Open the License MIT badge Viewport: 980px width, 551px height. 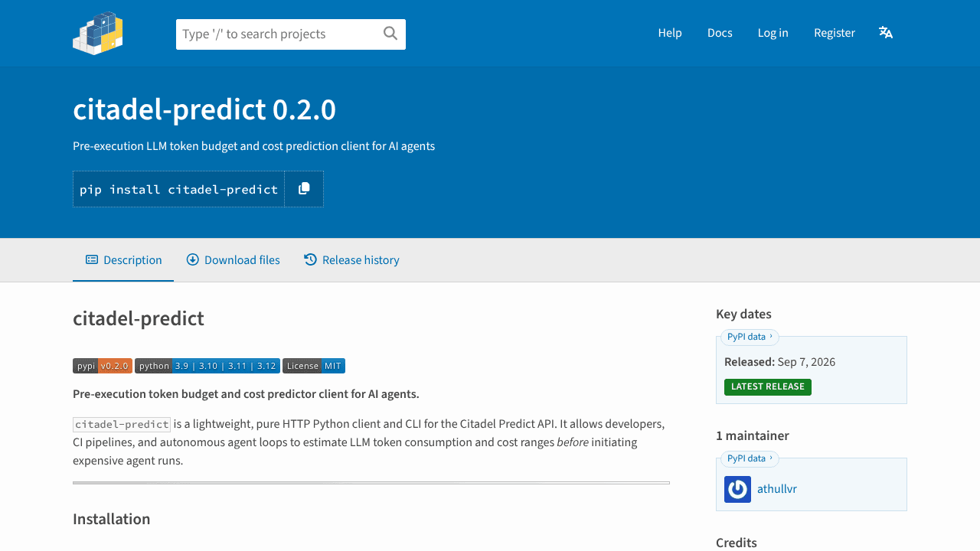pos(314,366)
